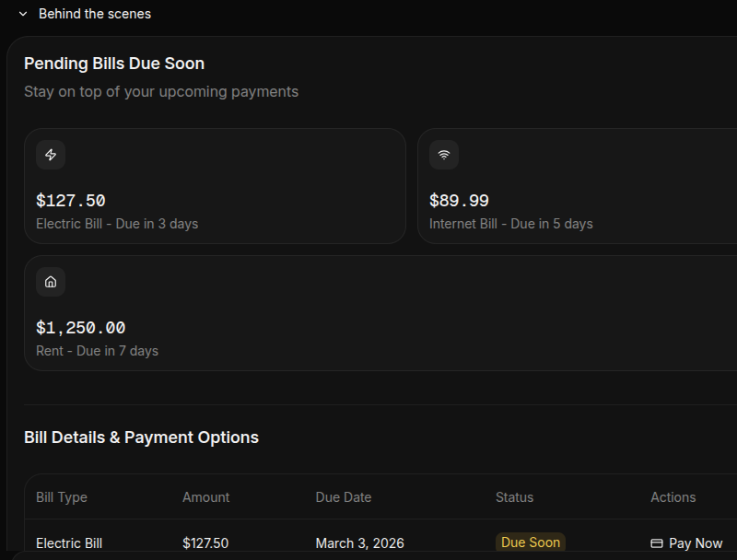Viewport: 737px width, 560px height.
Task: Click the Pending Bills Due Soon heading
Action: click(x=114, y=64)
